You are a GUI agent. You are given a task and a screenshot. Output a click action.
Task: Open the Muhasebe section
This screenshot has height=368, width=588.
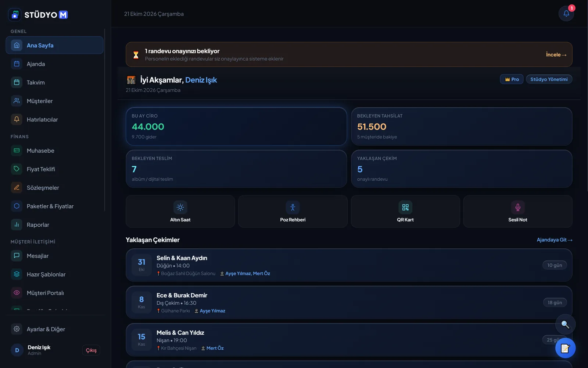coord(54,151)
